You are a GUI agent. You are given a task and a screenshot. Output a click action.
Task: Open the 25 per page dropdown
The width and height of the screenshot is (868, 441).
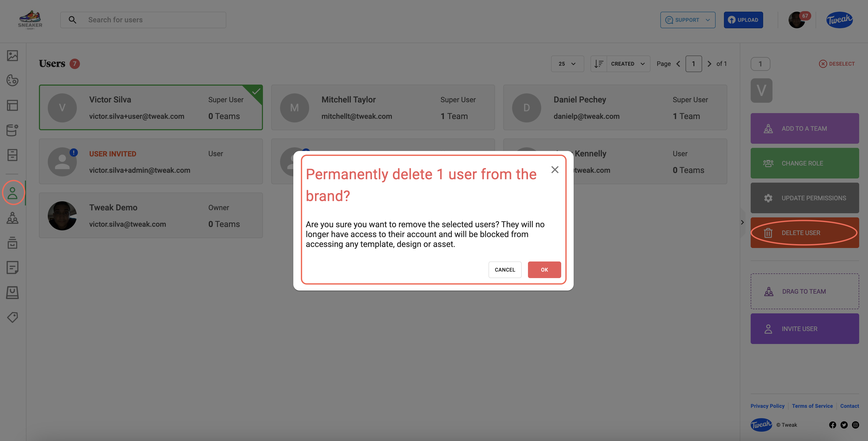click(x=567, y=64)
